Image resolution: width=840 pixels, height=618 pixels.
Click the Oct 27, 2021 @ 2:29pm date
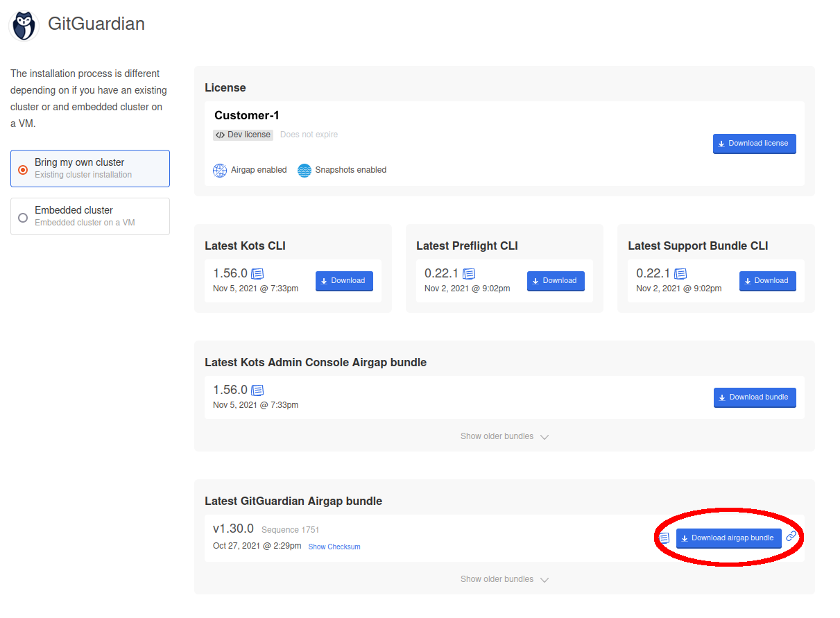[x=257, y=546]
